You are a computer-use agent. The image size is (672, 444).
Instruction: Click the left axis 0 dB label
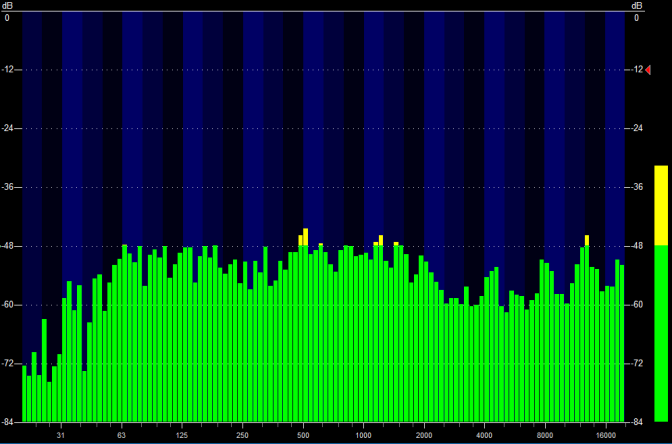[7, 18]
